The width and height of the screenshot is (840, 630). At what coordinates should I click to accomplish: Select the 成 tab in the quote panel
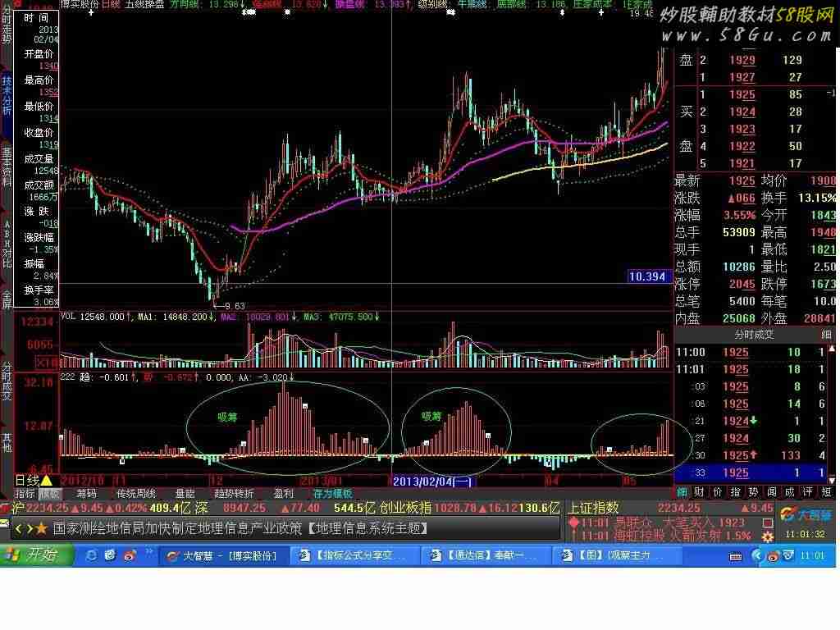tap(790, 492)
